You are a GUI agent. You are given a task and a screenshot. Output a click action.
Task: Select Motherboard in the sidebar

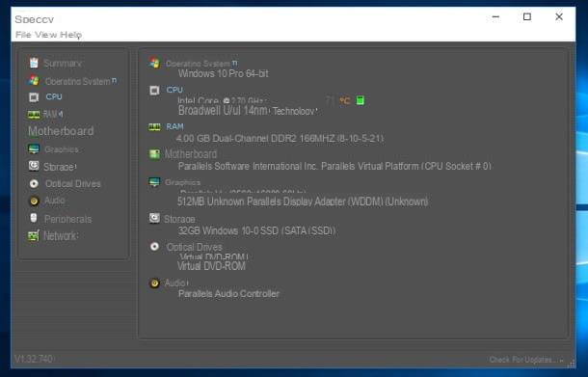(61, 131)
